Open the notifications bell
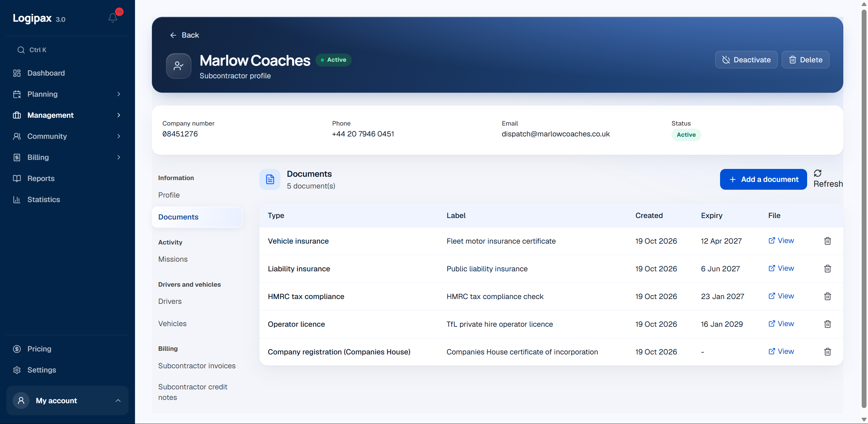 point(113,17)
